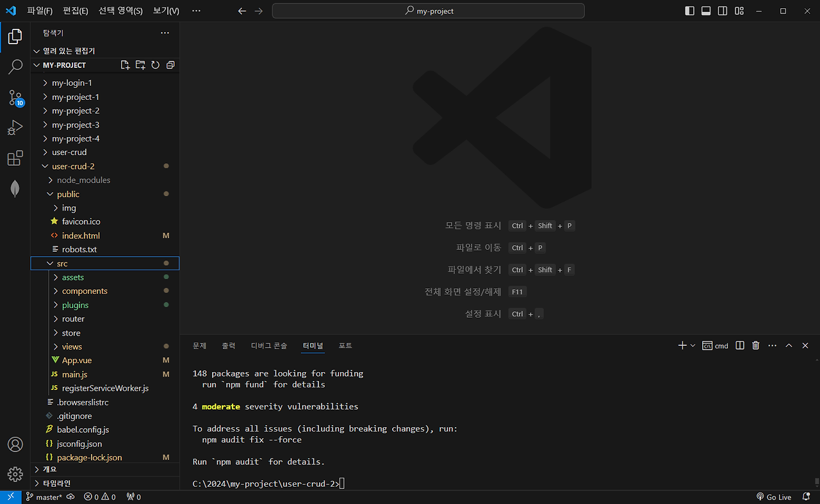The image size is (820, 504).
Task: Open the Search view in activity bar
Action: [15, 67]
